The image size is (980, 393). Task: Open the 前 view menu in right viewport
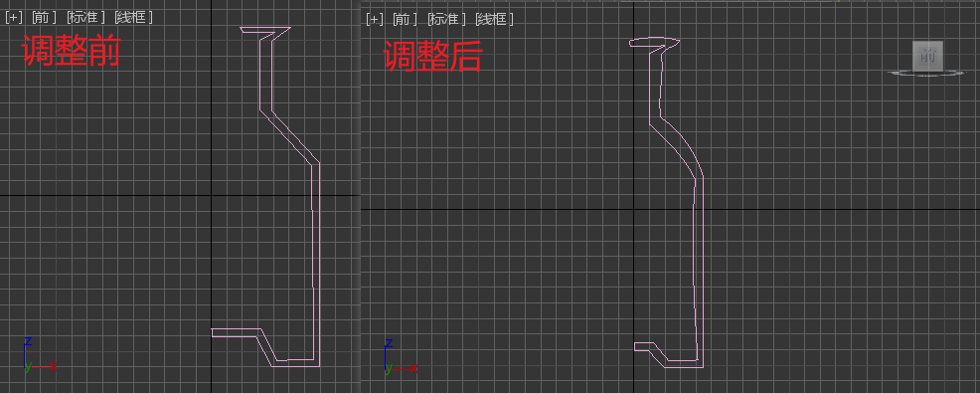(405, 19)
